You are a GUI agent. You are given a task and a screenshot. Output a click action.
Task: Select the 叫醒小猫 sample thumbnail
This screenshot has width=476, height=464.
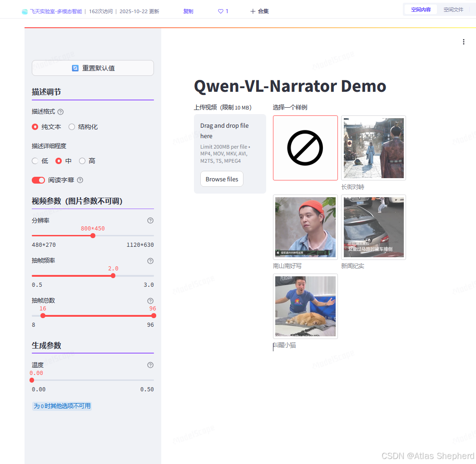pos(305,306)
